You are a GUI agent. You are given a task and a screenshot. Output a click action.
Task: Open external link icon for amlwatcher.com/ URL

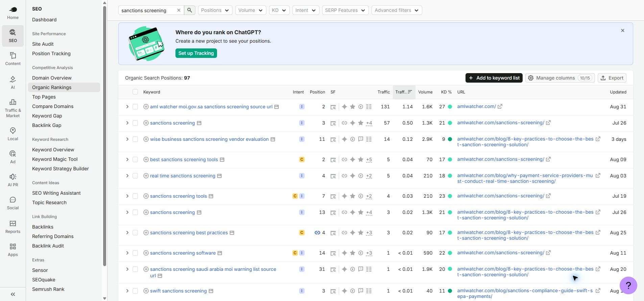coord(500,106)
